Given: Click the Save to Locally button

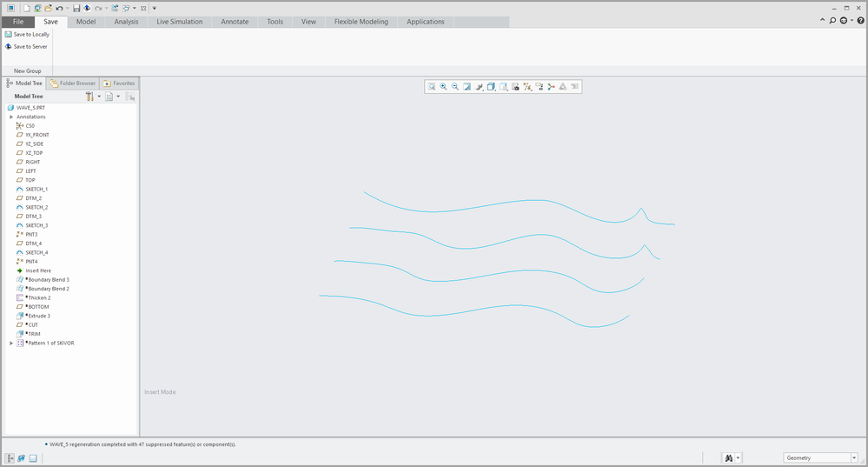Looking at the screenshot, I should [30, 34].
